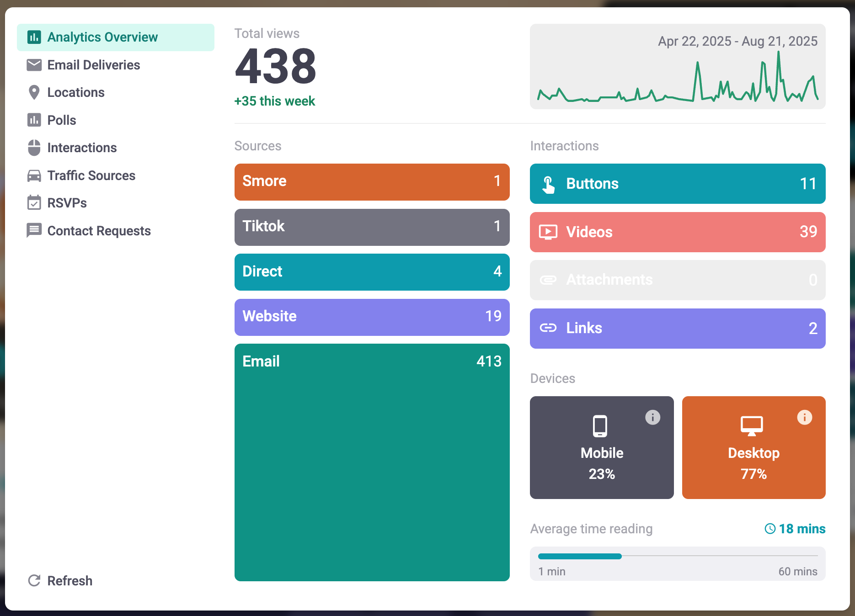The height and width of the screenshot is (616, 855).
Task: Click the Locations pin icon
Action: [x=34, y=92]
